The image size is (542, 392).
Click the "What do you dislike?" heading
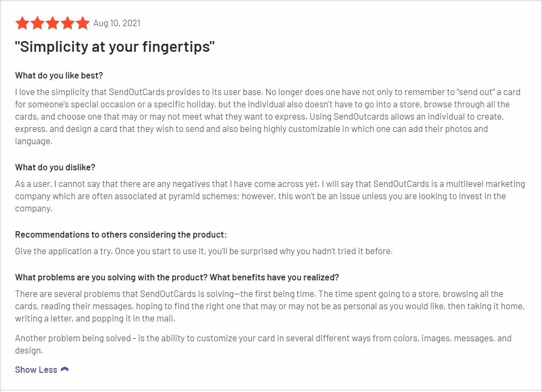55,168
